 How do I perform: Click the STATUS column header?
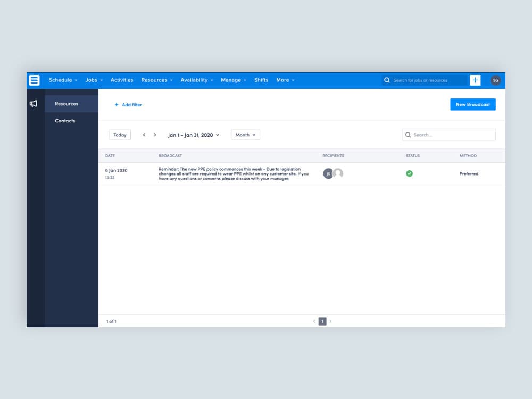[413, 156]
